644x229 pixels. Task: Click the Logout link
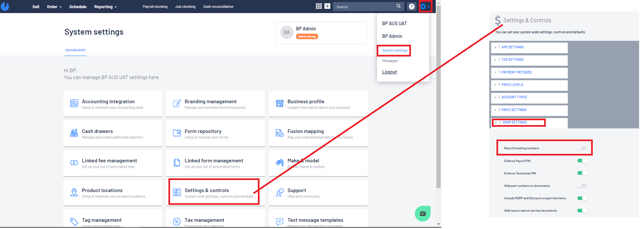coord(390,72)
